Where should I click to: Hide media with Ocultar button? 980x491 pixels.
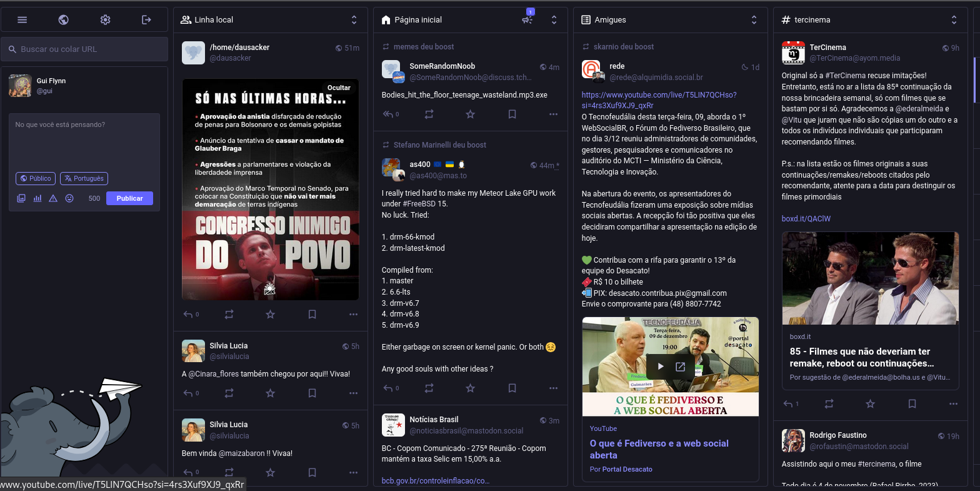tap(339, 88)
